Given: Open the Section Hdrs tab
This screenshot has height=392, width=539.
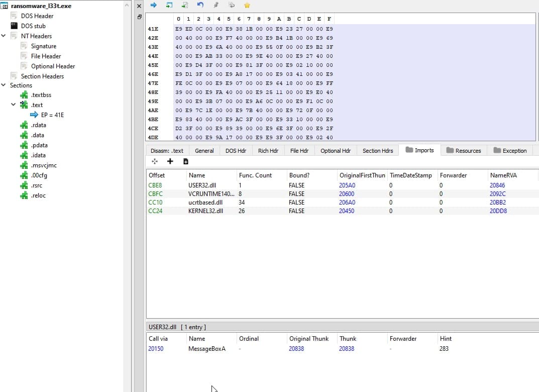Looking at the screenshot, I should click(377, 150).
